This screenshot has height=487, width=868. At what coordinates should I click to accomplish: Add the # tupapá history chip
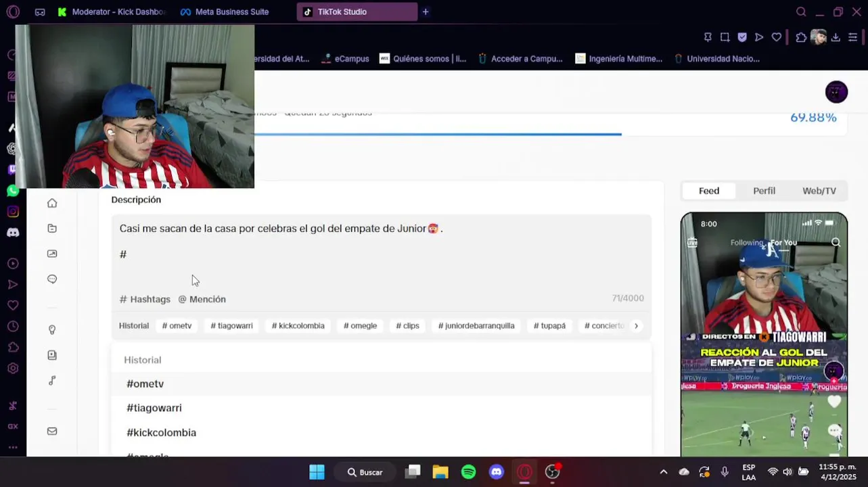tap(549, 326)
